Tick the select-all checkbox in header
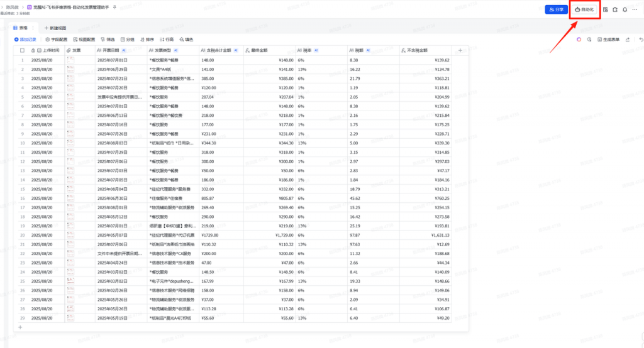This screenshot has height=348, width=644. tap(22, 50)
